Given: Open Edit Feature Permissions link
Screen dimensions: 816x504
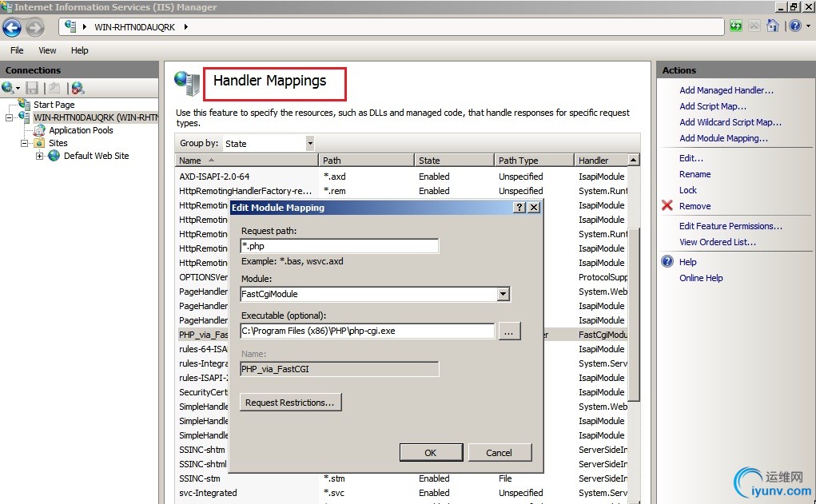Looking at the screenshot, I should click(x=730, y=226).
